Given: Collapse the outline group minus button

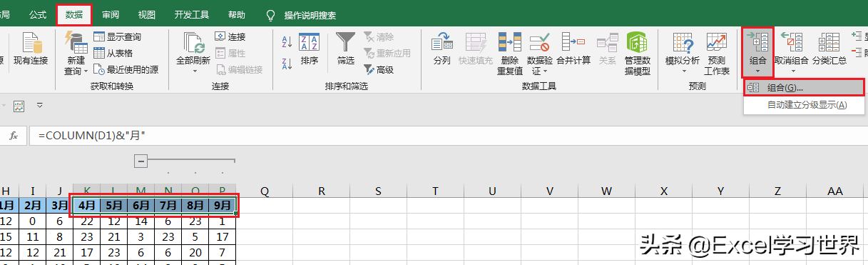Looking at the screenshot, I should tap(141, 161).
